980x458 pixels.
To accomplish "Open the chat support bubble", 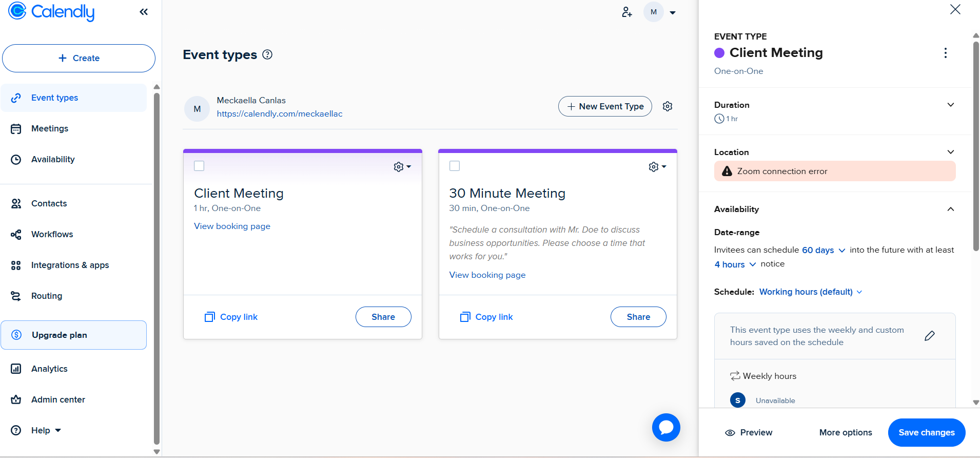I will pyautogui.click(x=666, y=427).
